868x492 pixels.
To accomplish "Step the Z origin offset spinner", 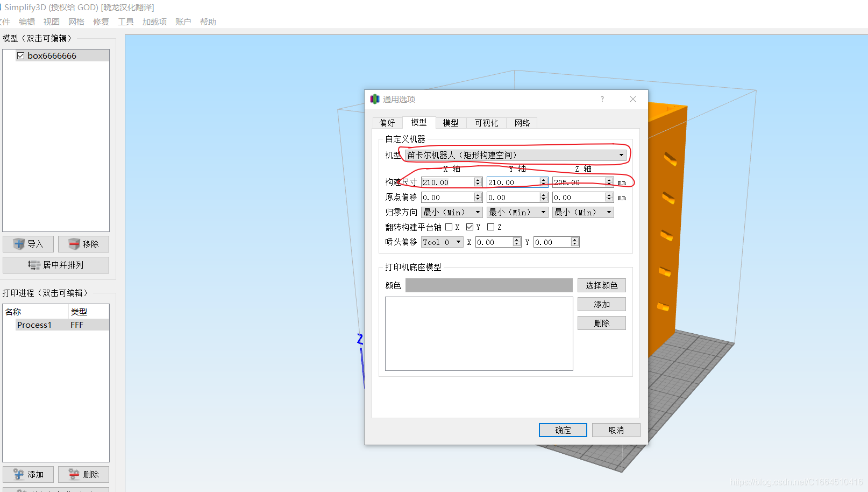I will coord(609,197).
